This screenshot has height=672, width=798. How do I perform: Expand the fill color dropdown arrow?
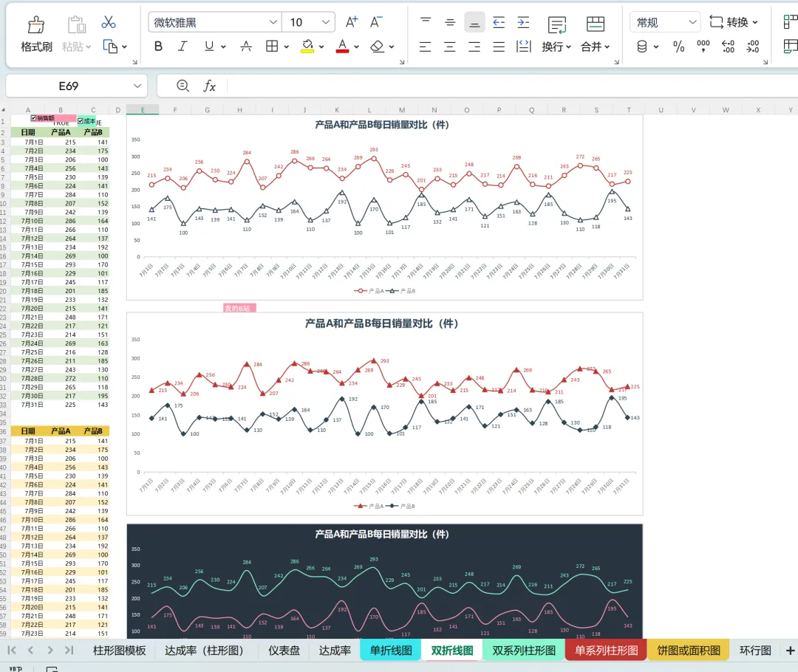click(x=321, y=47)
